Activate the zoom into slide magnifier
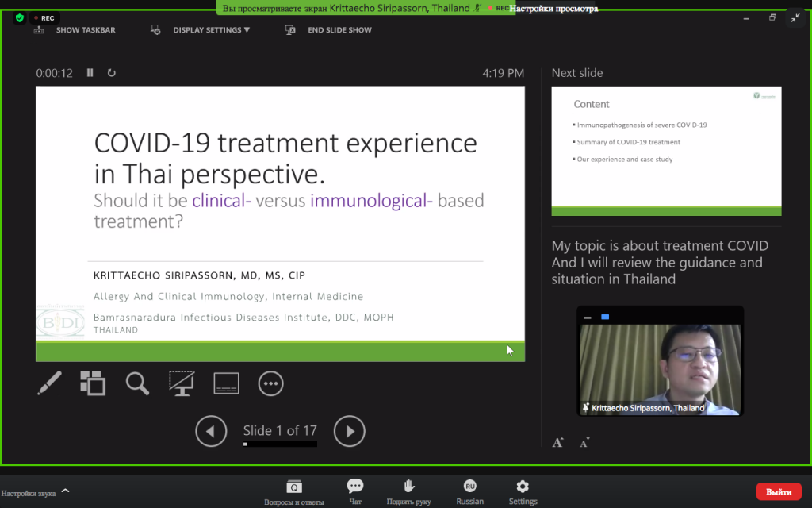 pyautogui.click(x=137, y=383)
